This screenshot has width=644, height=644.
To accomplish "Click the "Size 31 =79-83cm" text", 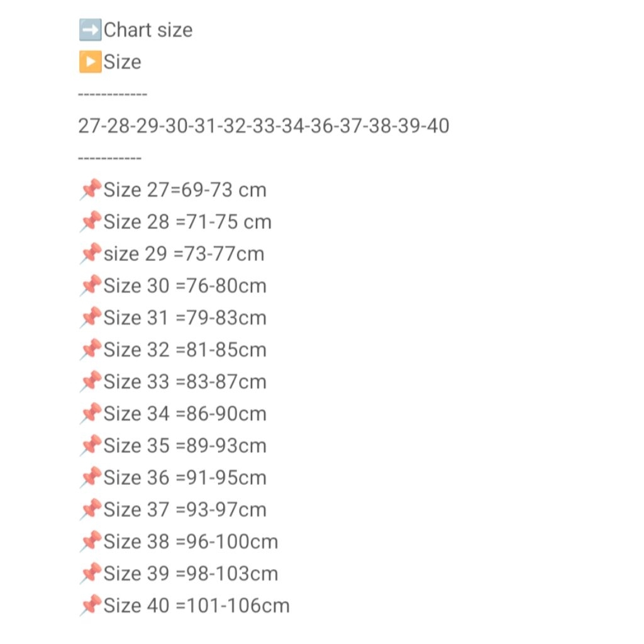I will 185,318.
